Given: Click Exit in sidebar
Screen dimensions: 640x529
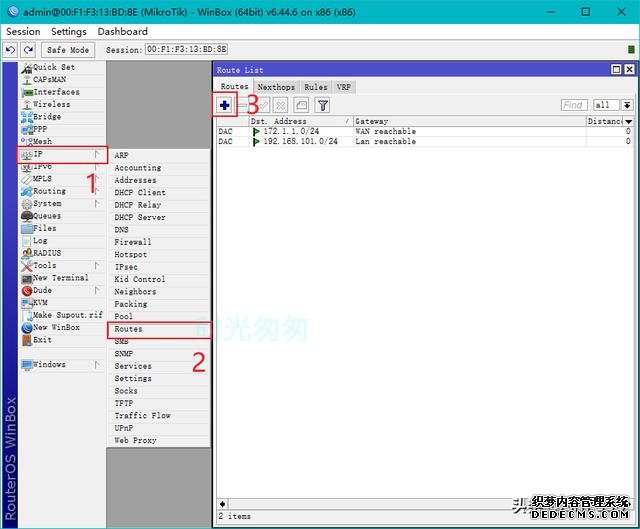Looking at the screenshot, I should tap(62, 340).
